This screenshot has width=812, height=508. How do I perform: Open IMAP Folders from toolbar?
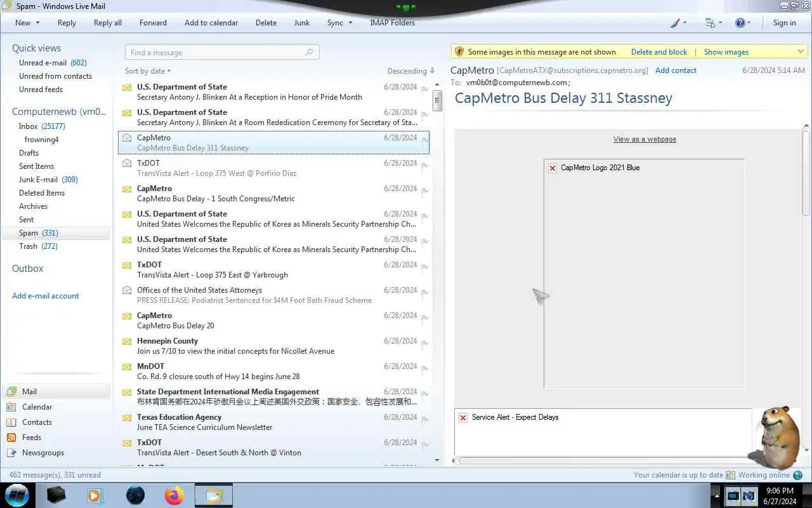[392, 23]
